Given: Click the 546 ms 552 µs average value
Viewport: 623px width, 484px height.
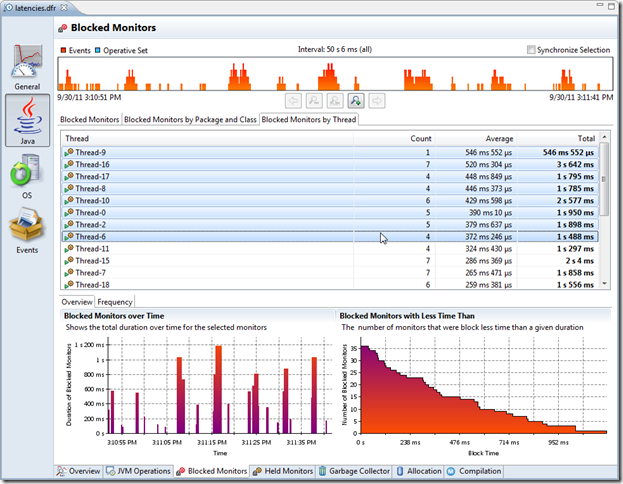Looking at the screenshot, I should click(489, 152).
